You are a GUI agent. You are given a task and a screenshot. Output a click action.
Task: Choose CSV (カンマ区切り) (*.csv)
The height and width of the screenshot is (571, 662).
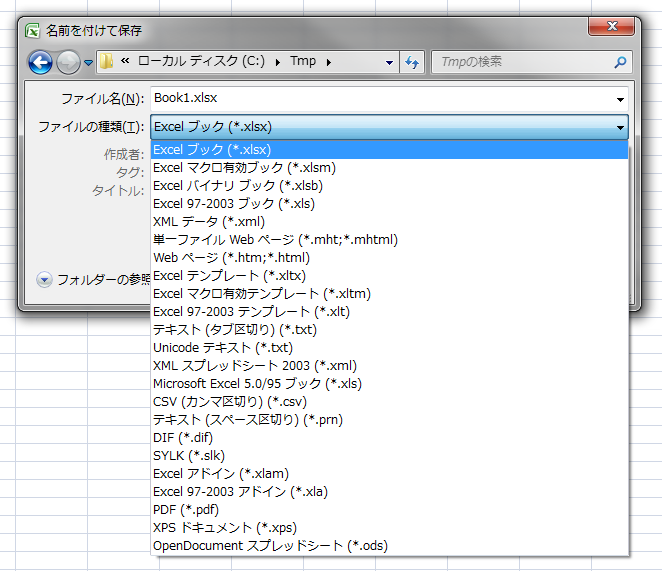pos(389,402)
